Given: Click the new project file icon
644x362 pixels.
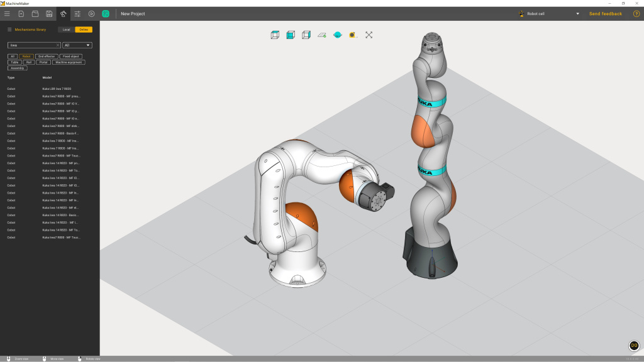Looking at the screenshot, I should click(x=21, y=13).
